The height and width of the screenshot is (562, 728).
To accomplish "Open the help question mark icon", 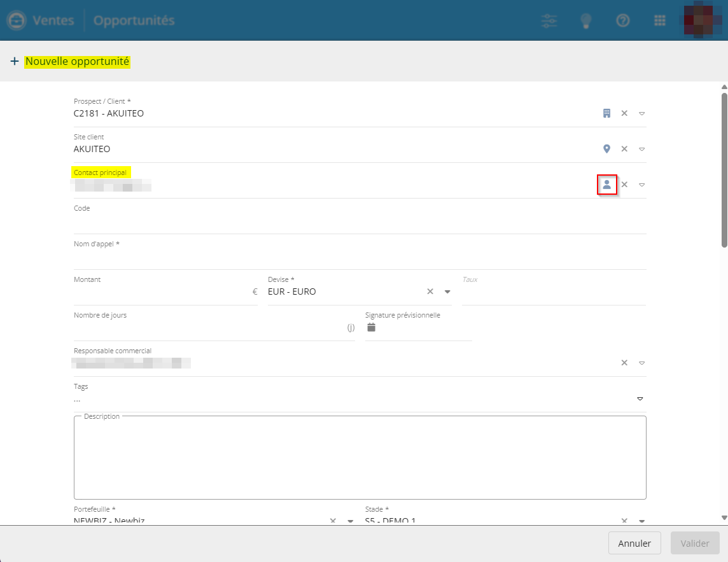I will pyautogui.click(x=623, y=20).
